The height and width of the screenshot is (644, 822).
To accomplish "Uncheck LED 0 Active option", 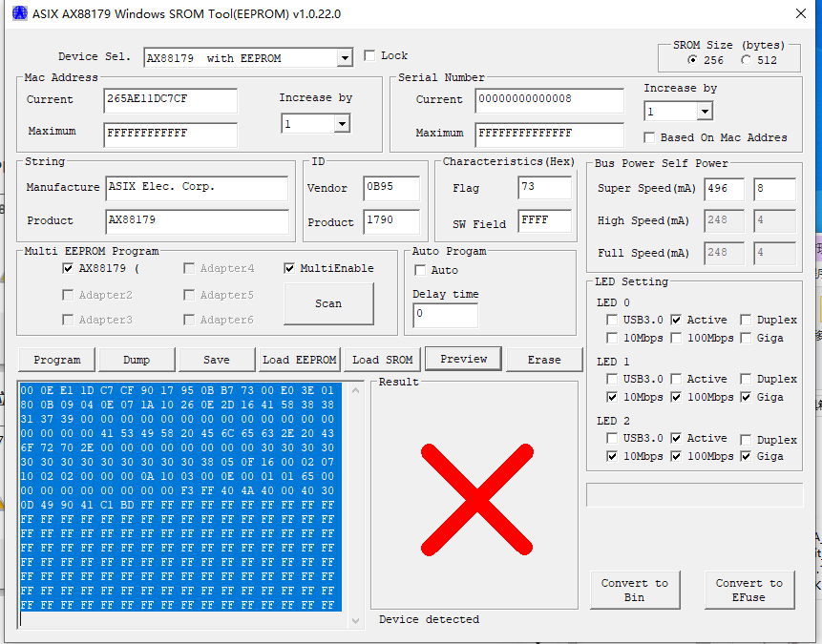I will tap(676, 320).
